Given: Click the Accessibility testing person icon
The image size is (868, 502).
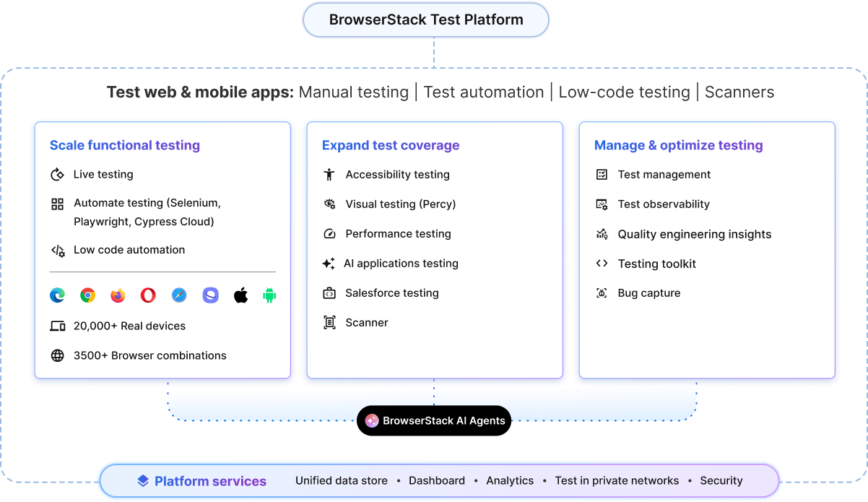Looking at the screenshot, I should point(329,175).
